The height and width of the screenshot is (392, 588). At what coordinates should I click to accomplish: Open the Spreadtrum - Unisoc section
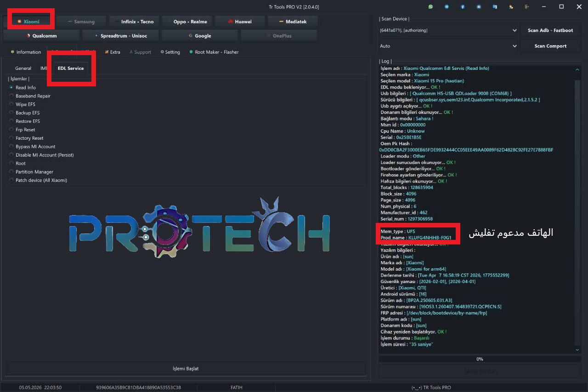coord(120,35)
